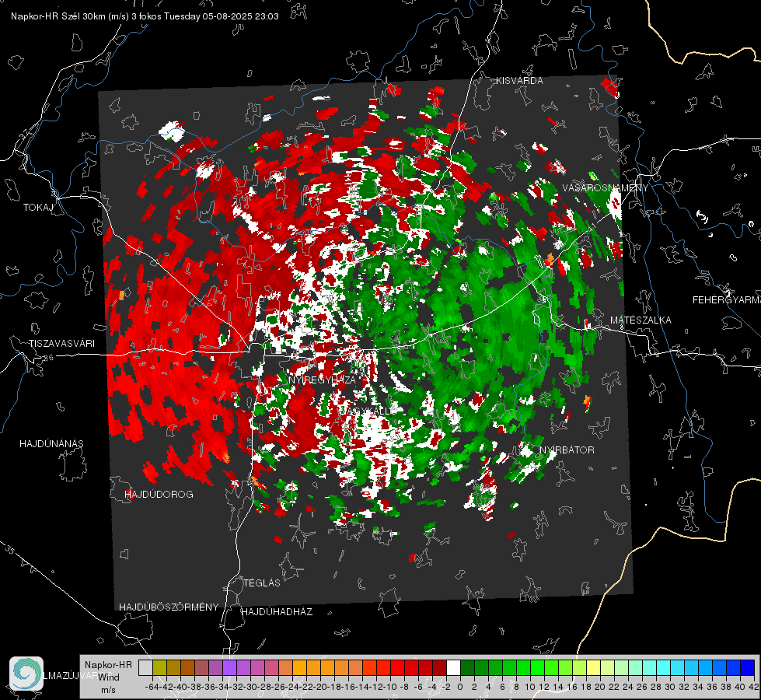This screenshot has width=761, height=700.
Task: Click the NYÍRBÁTOR town label
Action: 567,450
